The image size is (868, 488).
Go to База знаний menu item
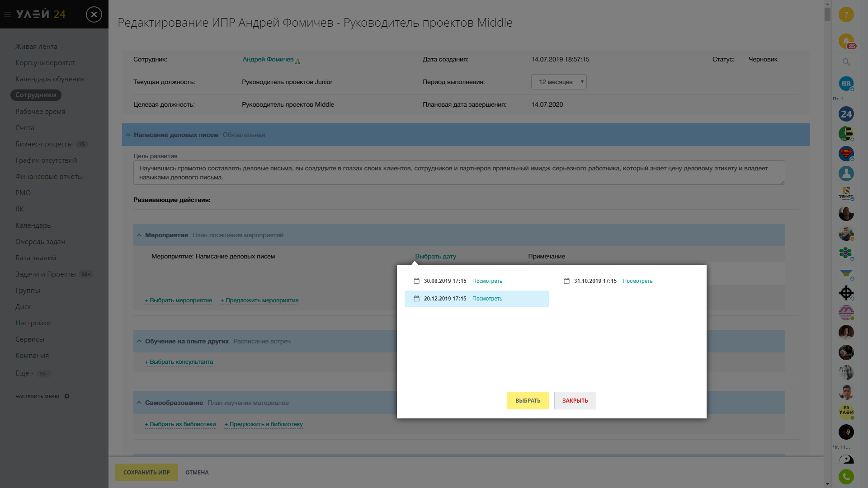tap(36, 258)
